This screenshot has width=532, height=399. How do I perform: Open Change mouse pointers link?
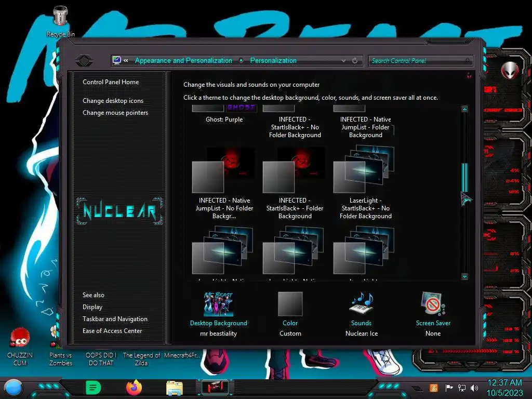point(115,113)
